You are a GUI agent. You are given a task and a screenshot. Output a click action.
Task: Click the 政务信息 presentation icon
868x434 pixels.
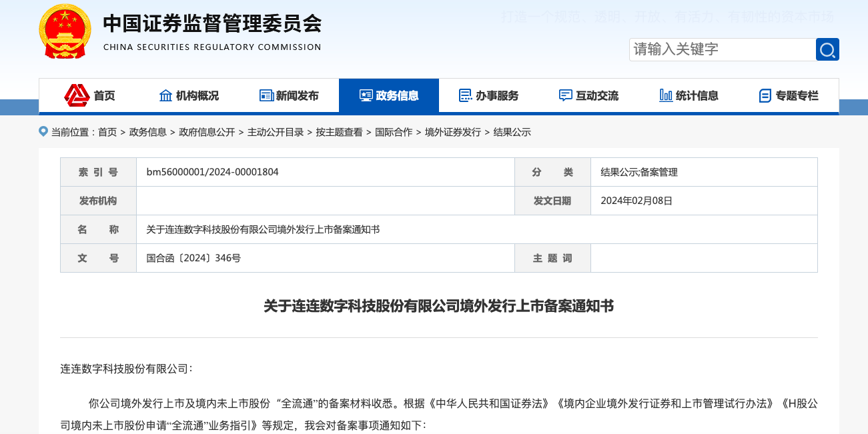366,95
